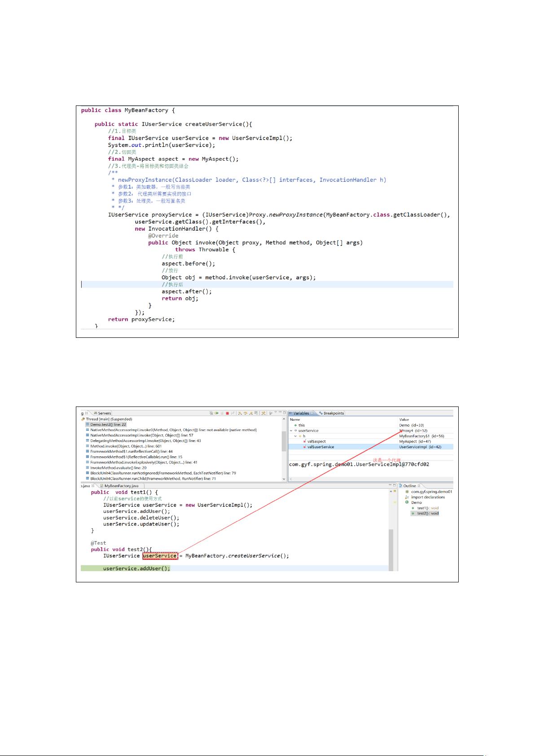Image resolution: width=535 pixels, height=756 pixels.
Task: Click the userService.addUser(); highlighted debug line
Action: click(137, 568)
